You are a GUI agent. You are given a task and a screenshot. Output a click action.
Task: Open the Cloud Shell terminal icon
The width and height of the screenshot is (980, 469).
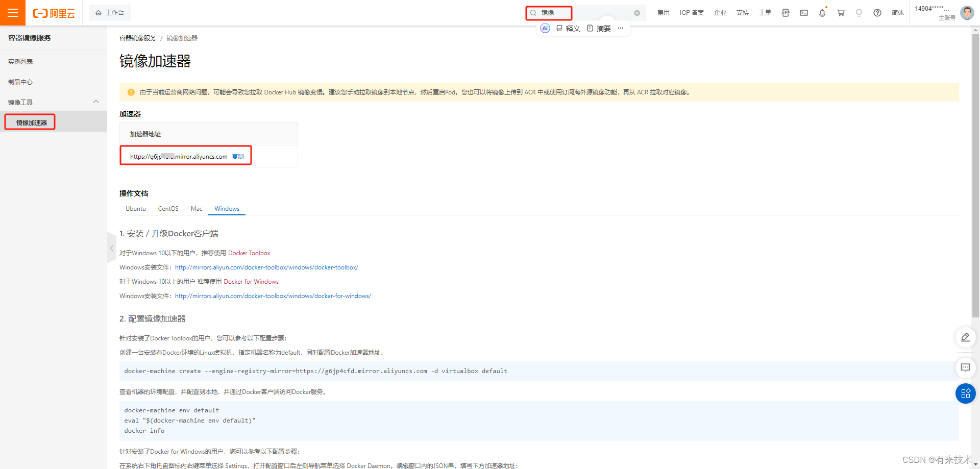click(804, 13)
